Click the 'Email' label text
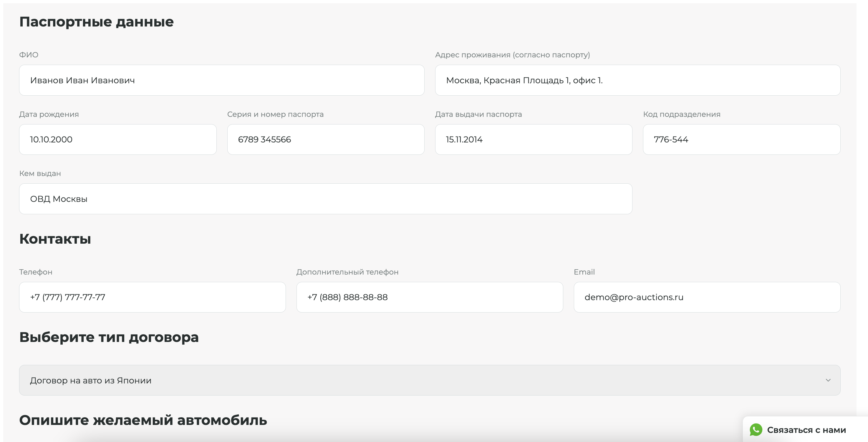 (584, 272)
